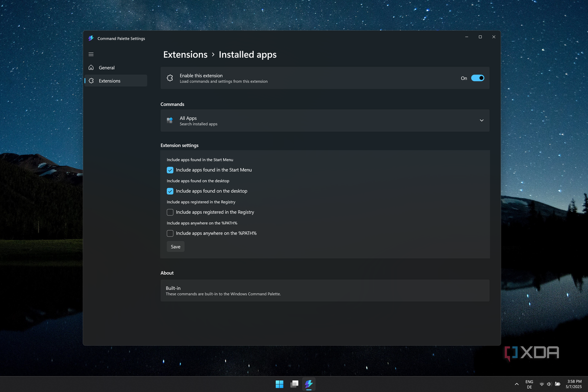Viewport: 588px width, 392px height.
Task: Click the All Apps command icon
Action: (x=170, y=120)
